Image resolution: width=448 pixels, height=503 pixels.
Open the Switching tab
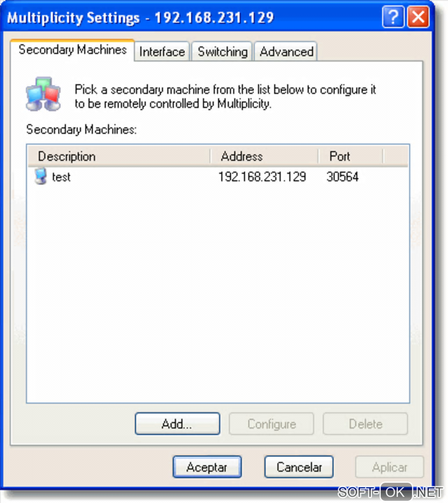pos(222,51)
